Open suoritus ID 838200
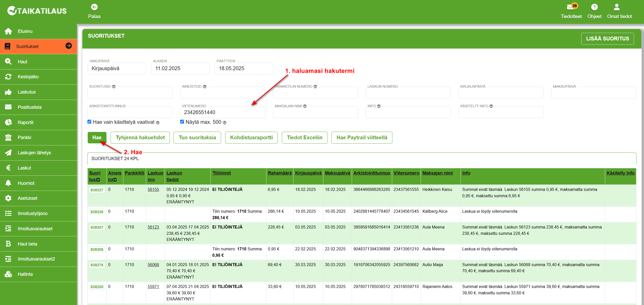 97,287
